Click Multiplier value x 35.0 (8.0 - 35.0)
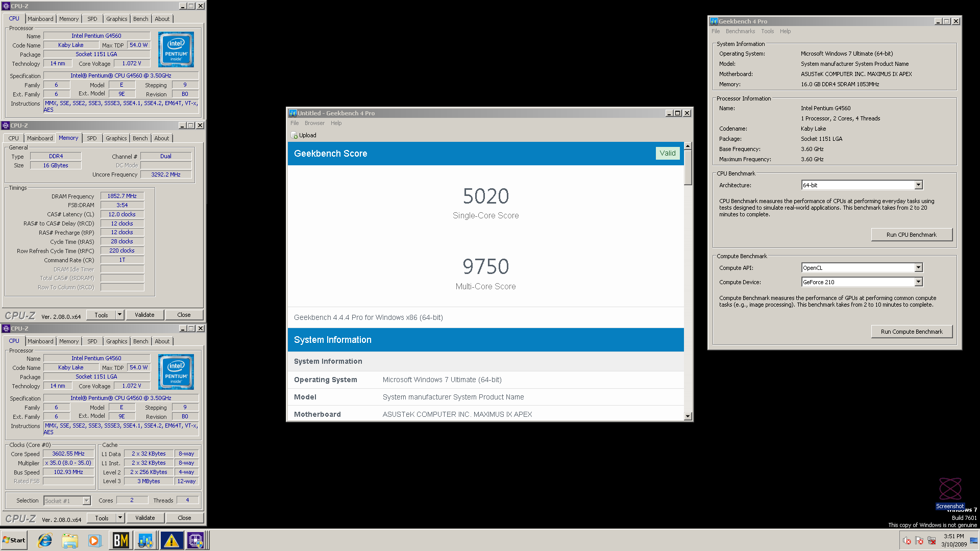Image resolution: width=980 pixels, height=551 pixels. coord(68,463)
